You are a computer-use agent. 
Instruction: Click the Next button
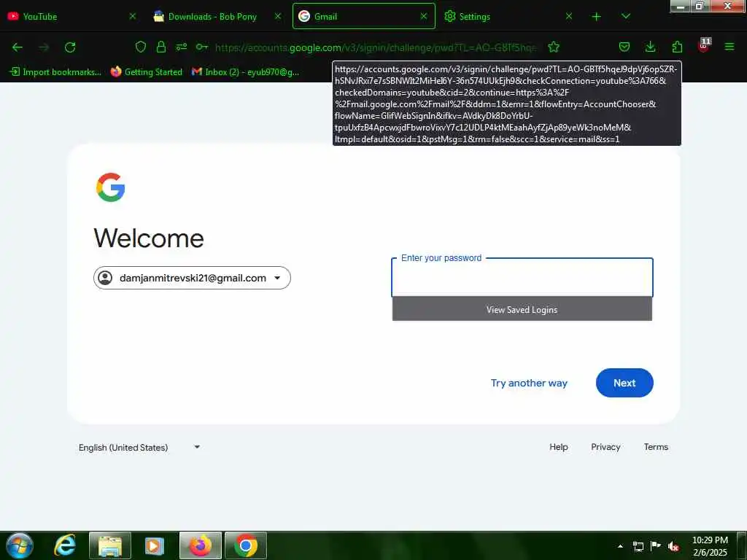624,383
